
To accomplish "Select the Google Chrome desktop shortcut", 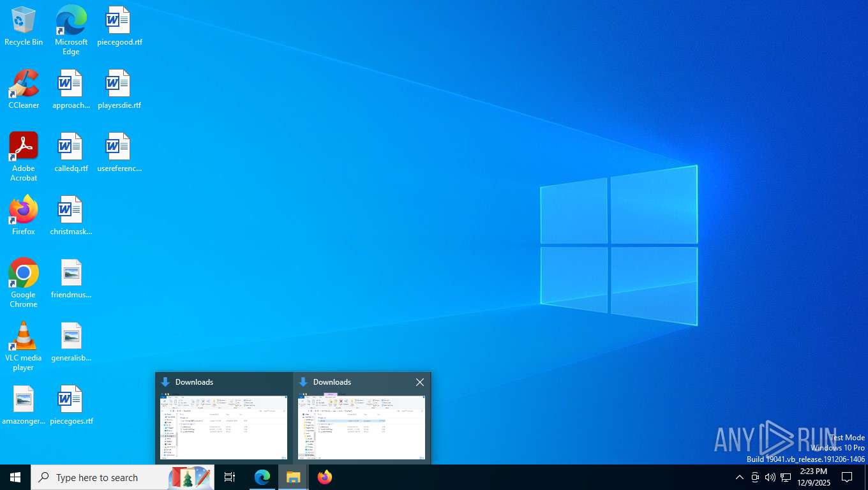I will pos(24,283).
